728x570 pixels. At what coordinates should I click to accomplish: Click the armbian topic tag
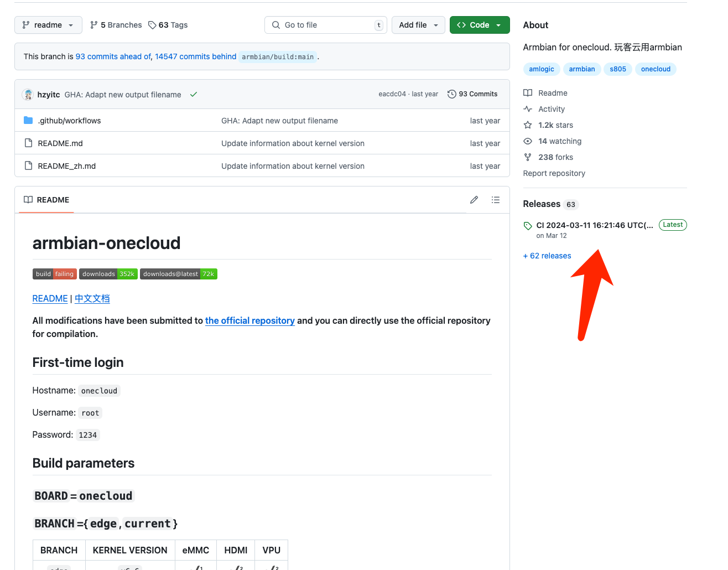[582, 69]
